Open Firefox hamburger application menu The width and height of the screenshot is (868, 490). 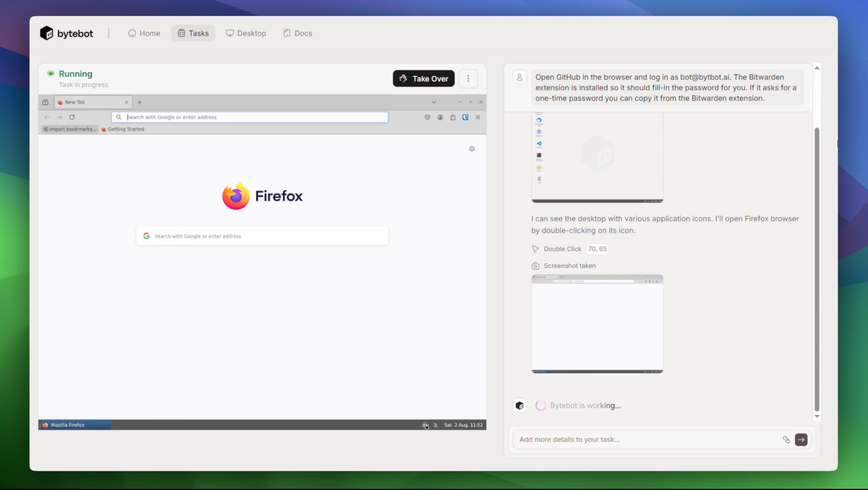[x=478, y=117]
